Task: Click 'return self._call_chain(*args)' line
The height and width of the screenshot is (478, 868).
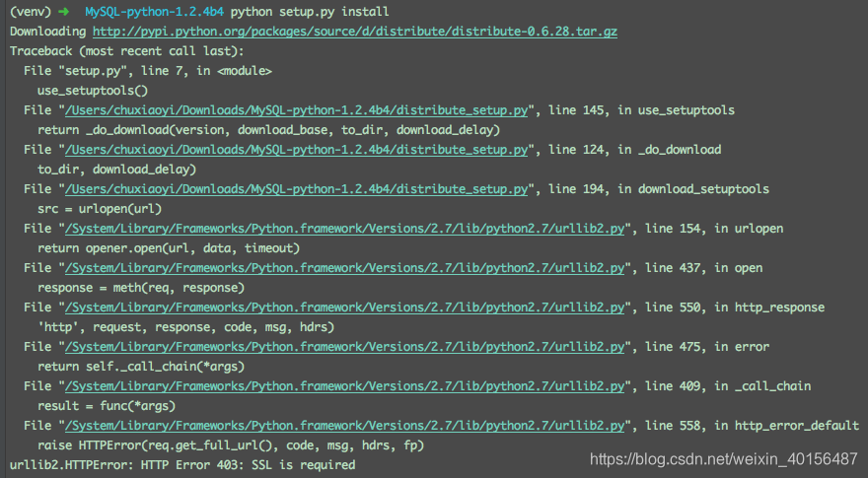Action: tap(141, 367)
